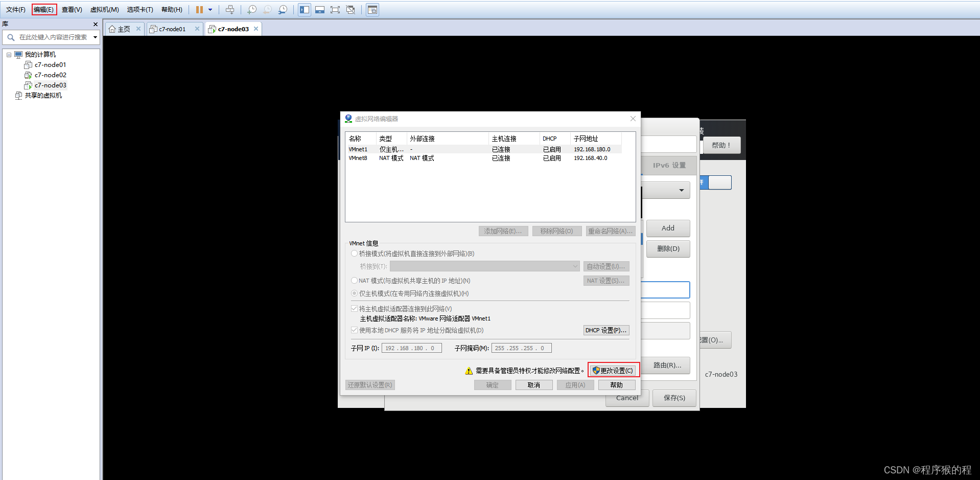Viewport: 980px width, 480px height.
Task: Open the 虚拟机(M) menu
Action: 105,10
